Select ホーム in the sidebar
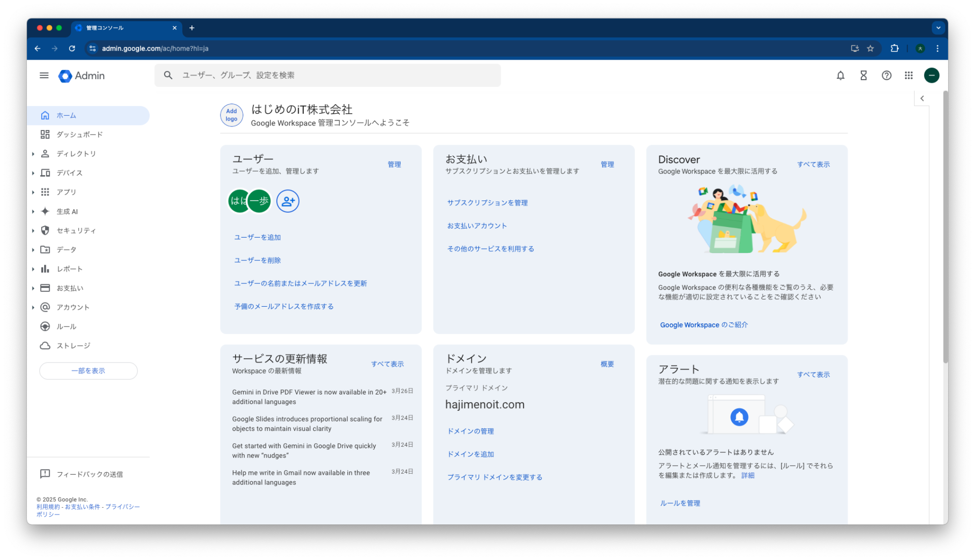Viewport: 975px width, 560px height. (x=88, y=115)
